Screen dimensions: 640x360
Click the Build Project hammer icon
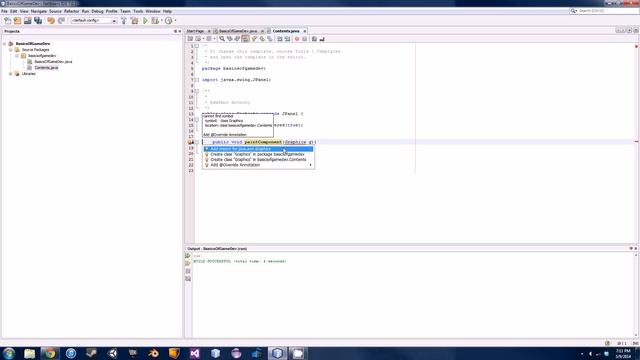[124, 20]
